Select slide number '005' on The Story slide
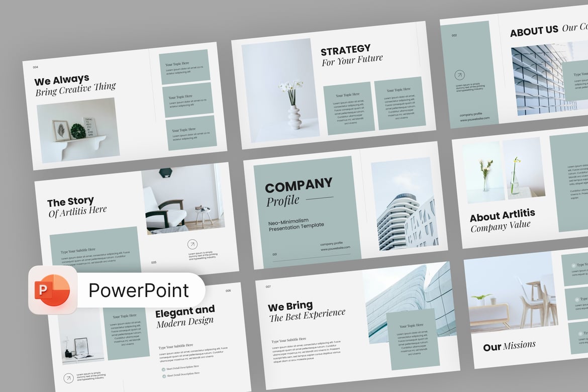 (154, 262)
